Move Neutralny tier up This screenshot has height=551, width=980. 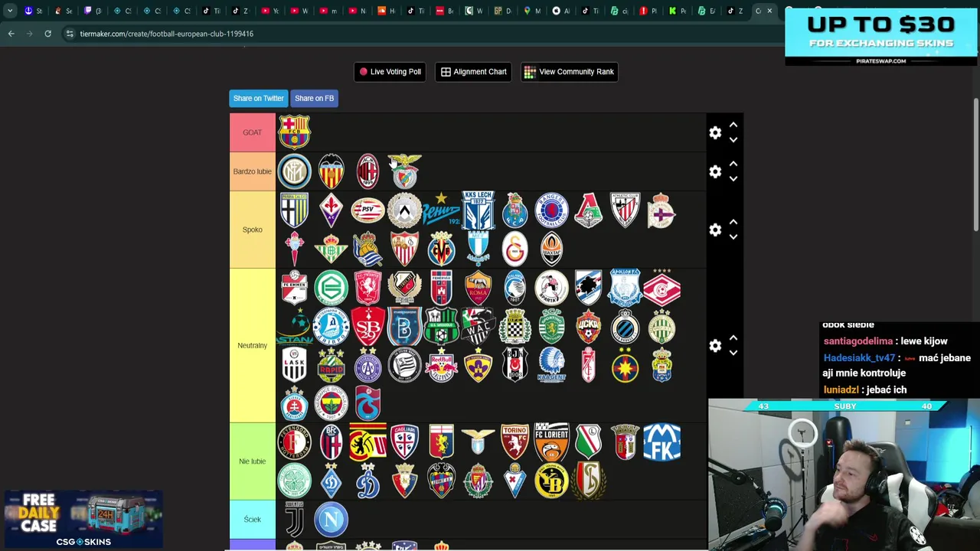733,337
